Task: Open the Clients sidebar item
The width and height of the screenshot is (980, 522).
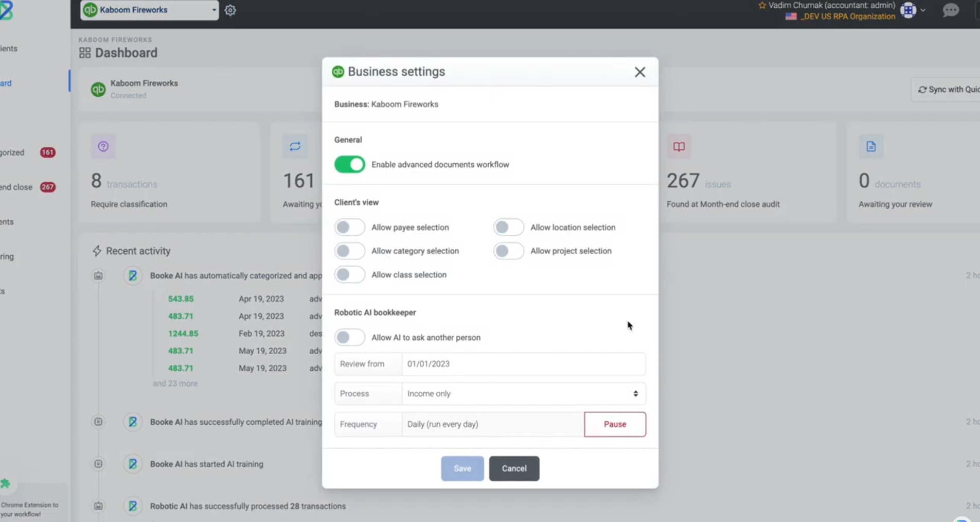Action: click(x=8, y=48)
